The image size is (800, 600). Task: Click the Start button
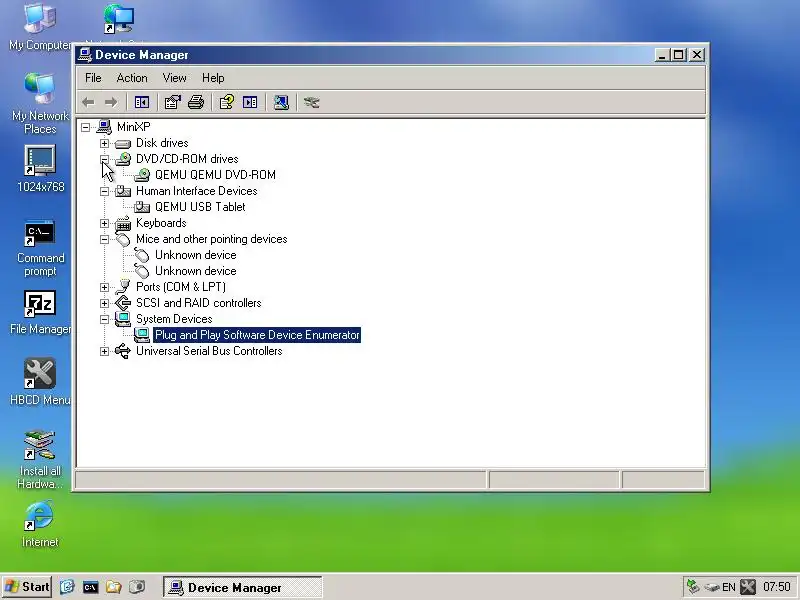tap(27, 587)
